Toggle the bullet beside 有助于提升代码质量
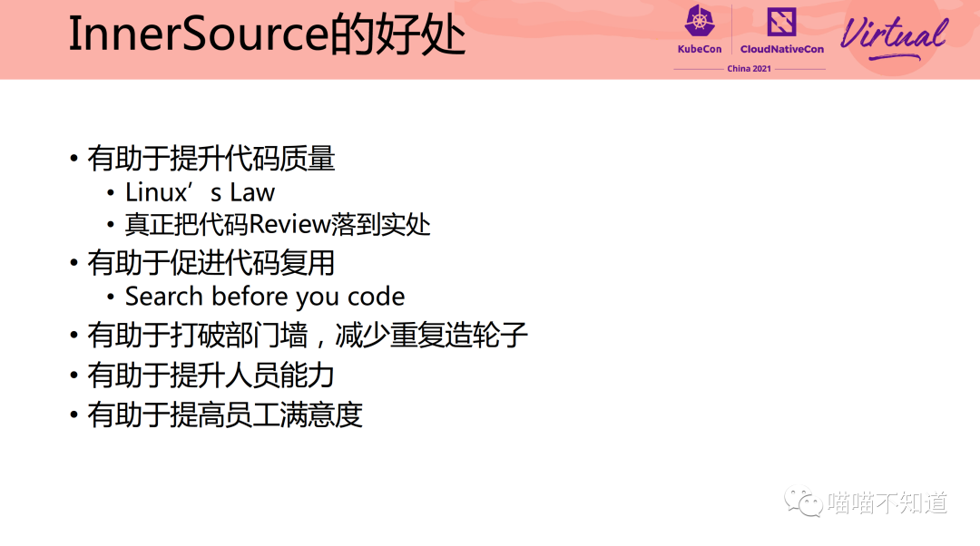The height and width of the screenshot is (546, 980). tap(71, 160)
